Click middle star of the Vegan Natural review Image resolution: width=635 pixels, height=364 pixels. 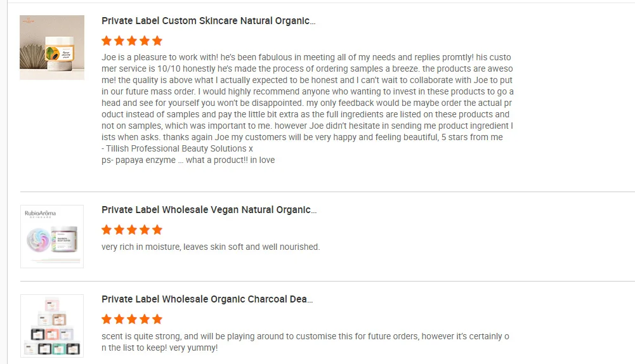point(132,230)
